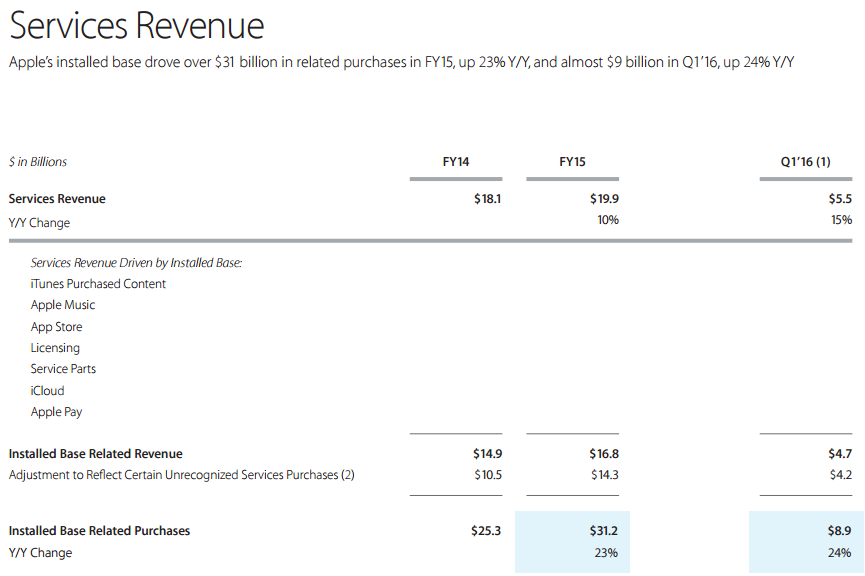Screen dimensions: 865x576
Task: Click the $4.7 Installed Base Related Revenue value
Action: [840, 454]
